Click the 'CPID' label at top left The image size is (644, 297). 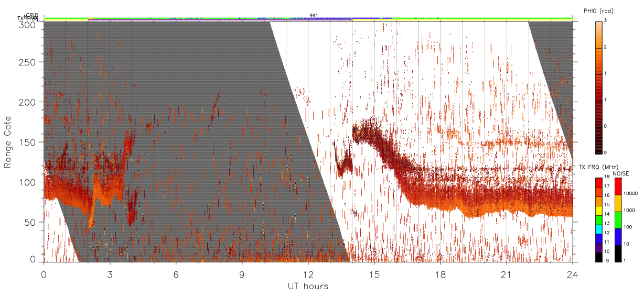32,15
